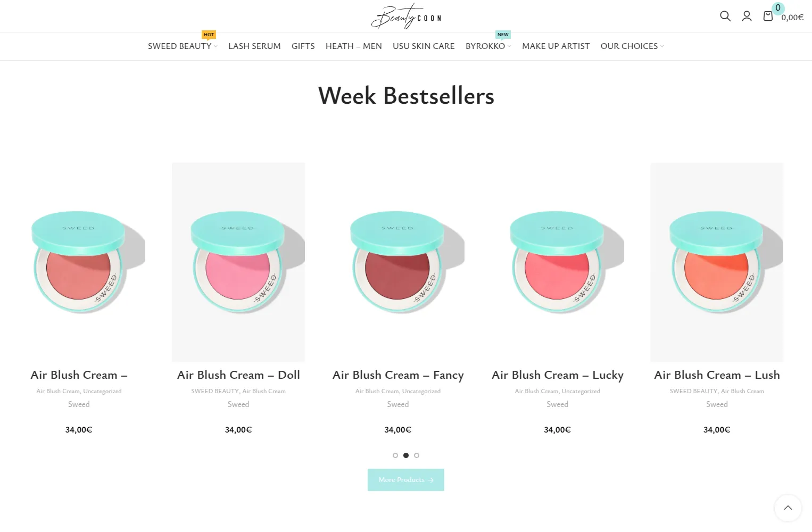Expand the OUR CHOICES dropdown menu
This screenshot has width=812, height=532.
click(632, 46)
